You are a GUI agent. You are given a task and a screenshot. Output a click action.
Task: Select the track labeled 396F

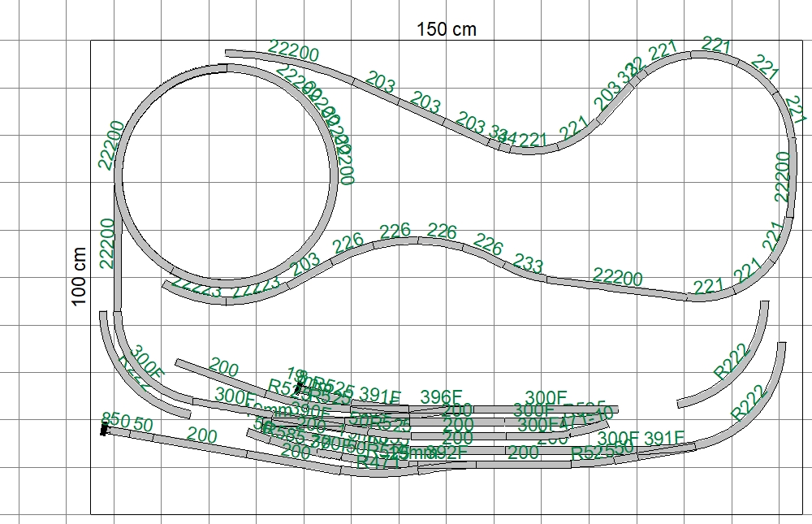click(x=443, y=397)
